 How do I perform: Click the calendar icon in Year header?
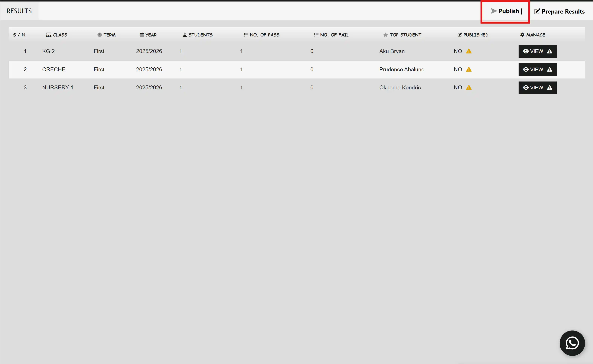[142, 35]
